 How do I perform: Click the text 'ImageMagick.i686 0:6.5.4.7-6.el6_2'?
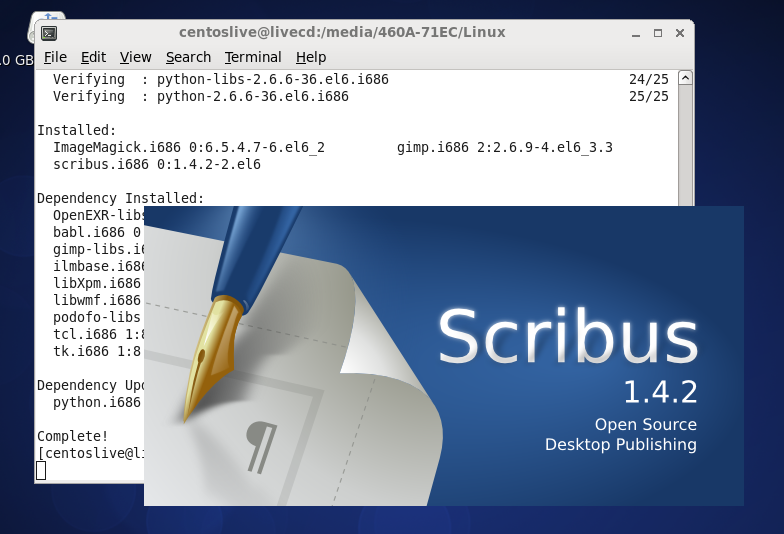click(189, 148)
